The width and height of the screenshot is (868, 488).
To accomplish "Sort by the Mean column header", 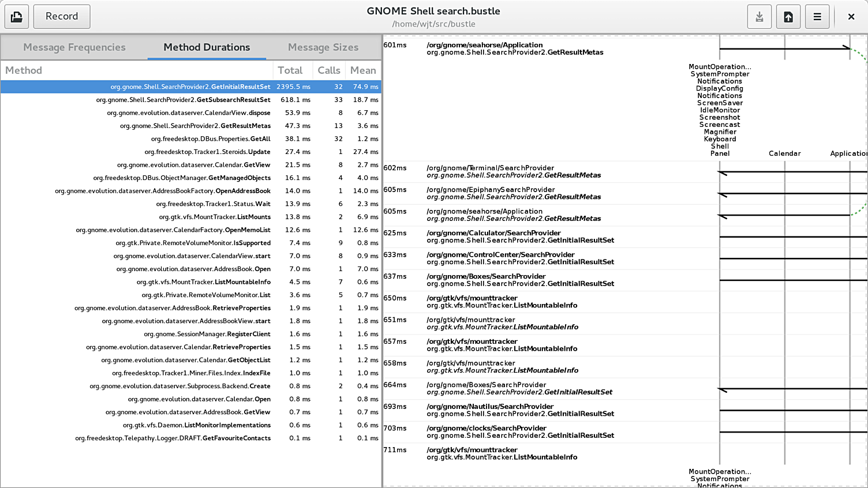I will pyautogui.click(x=363, y=70).
